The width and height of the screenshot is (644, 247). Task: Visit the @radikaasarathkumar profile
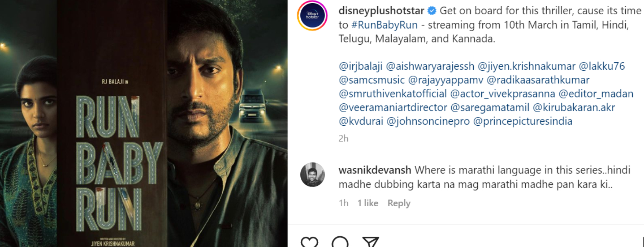coord(538,80)
